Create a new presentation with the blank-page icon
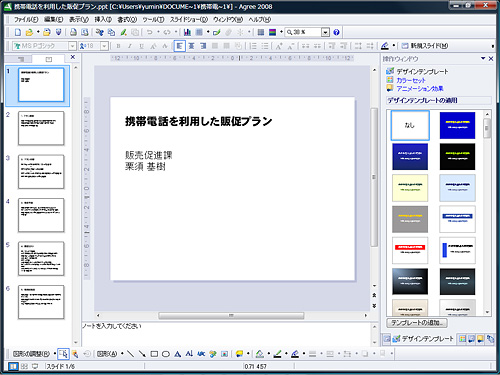Screen dimensions: 500x375 (x=18, y=32)
